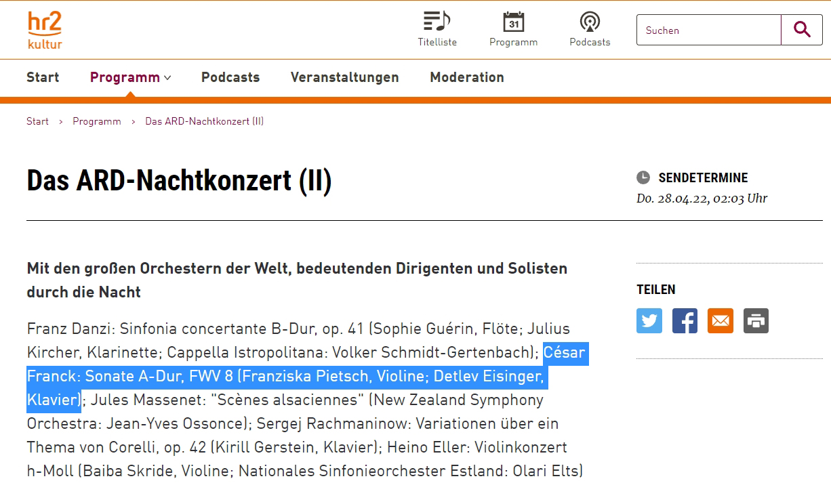
Task: Open the Programm calendar icon
Action: click(514, 22)
